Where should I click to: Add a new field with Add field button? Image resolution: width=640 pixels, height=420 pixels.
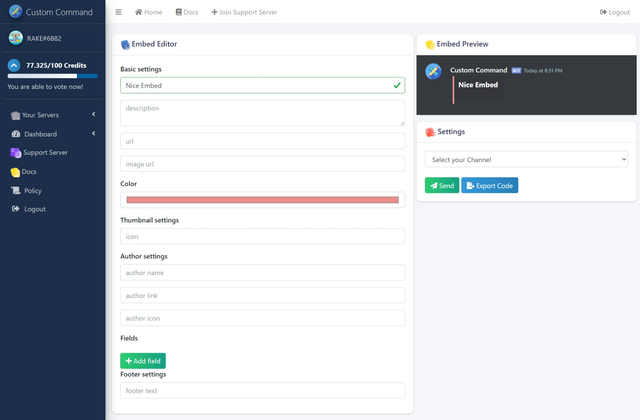143,360
